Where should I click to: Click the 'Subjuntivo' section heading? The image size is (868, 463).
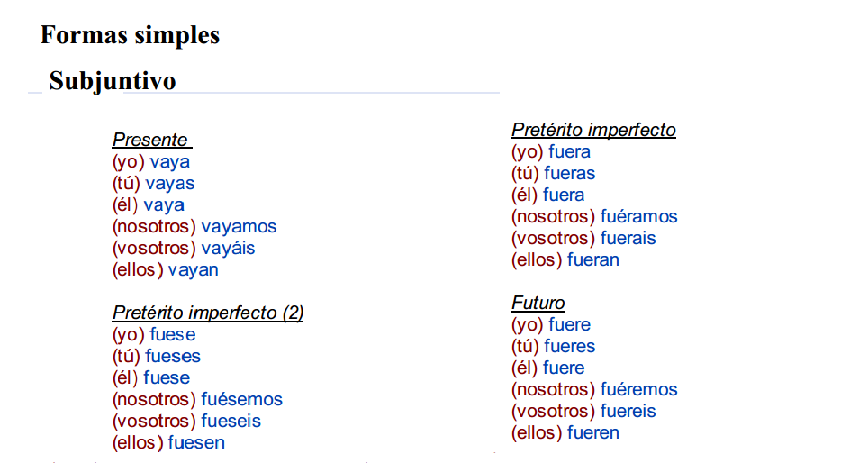click(x=113, y=81)
